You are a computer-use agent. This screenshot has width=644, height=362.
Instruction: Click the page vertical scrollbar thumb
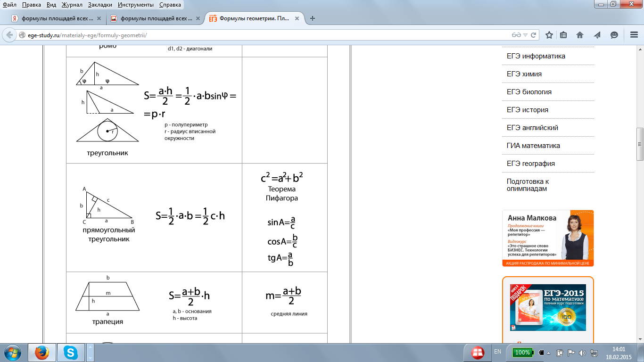tap(640, 144)
